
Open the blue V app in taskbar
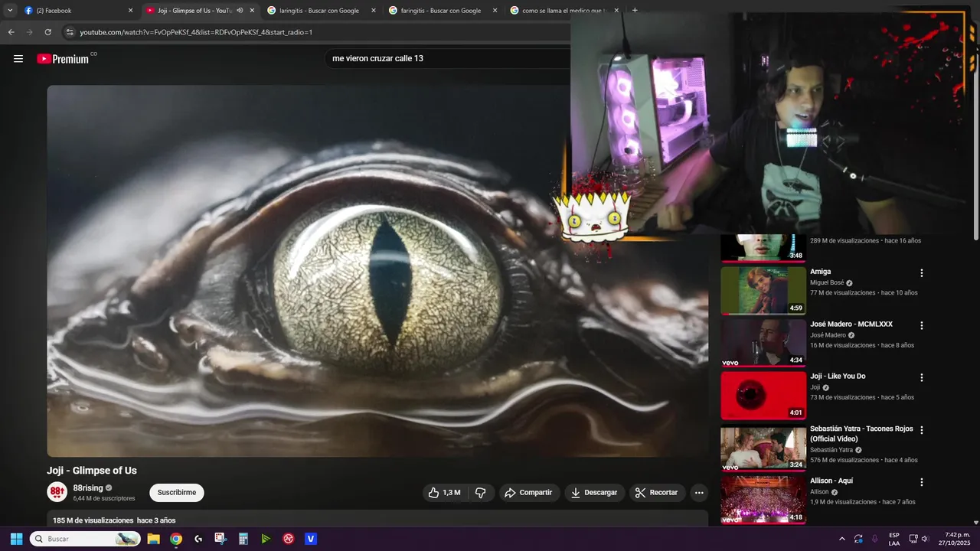click(311, 539)
